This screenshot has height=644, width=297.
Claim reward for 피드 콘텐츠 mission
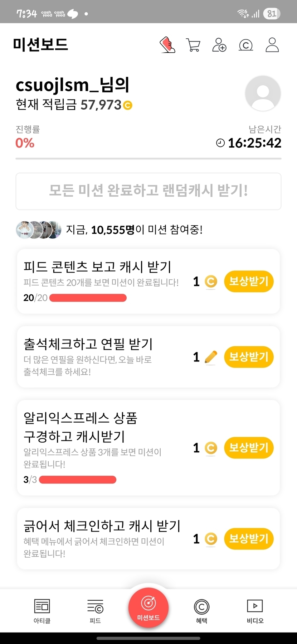(249, 282)
